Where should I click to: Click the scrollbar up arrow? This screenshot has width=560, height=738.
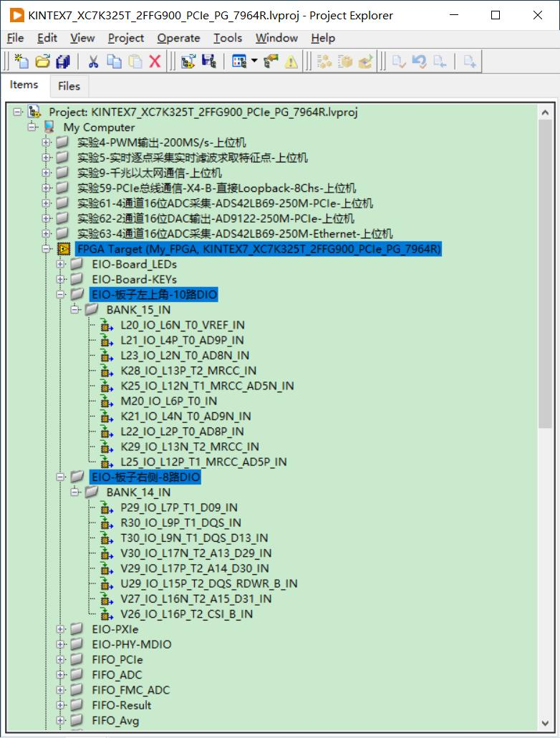click(x=546, y=112)
